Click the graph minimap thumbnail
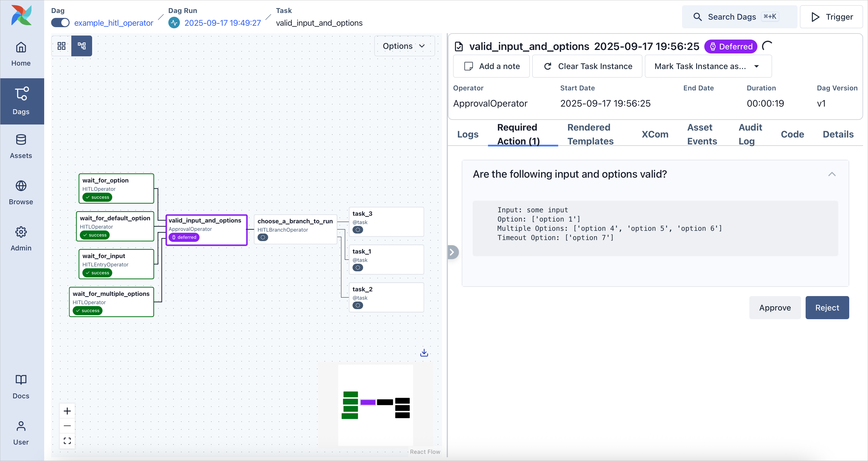The width and height of the screenshot is (868, 461). click(375, 405)
